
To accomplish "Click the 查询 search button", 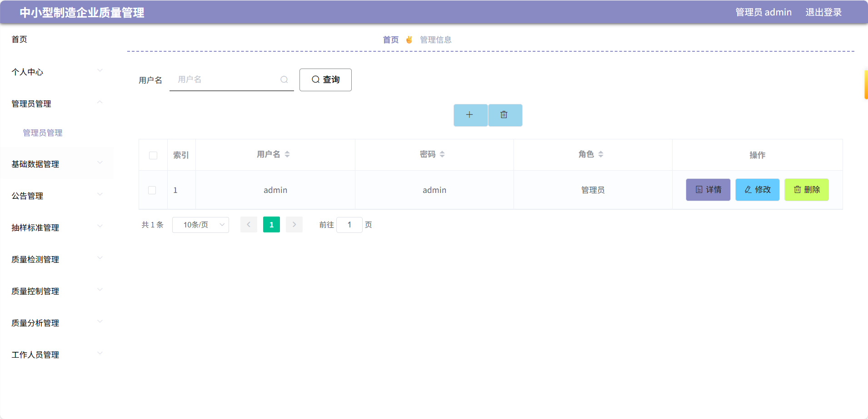I will tap(325, 80).
